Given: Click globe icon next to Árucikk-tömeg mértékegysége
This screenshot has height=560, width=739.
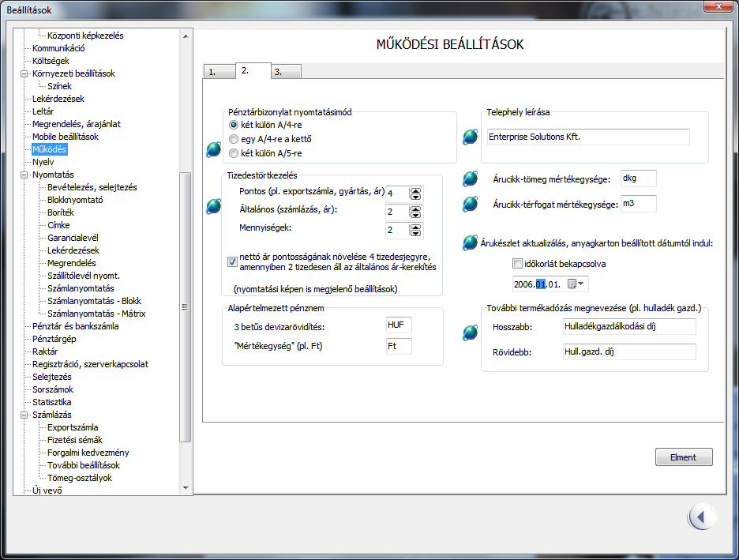Looking at the screenshot, I should 470,179.
